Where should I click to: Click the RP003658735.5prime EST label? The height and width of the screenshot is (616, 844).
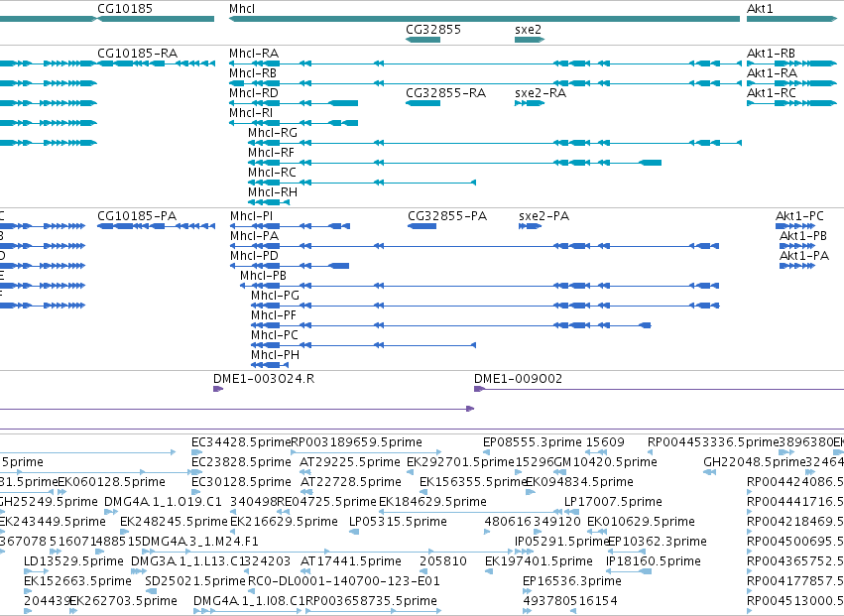point(371,601)
